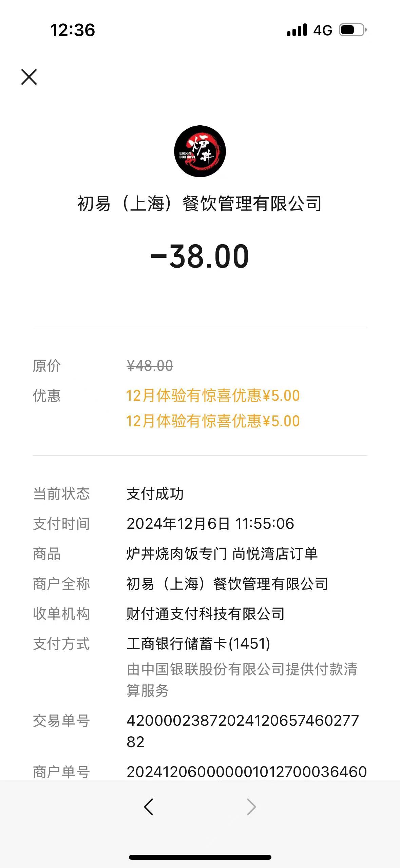
Task: Tap the 支付成功 status value
Action: pos(155,494)
